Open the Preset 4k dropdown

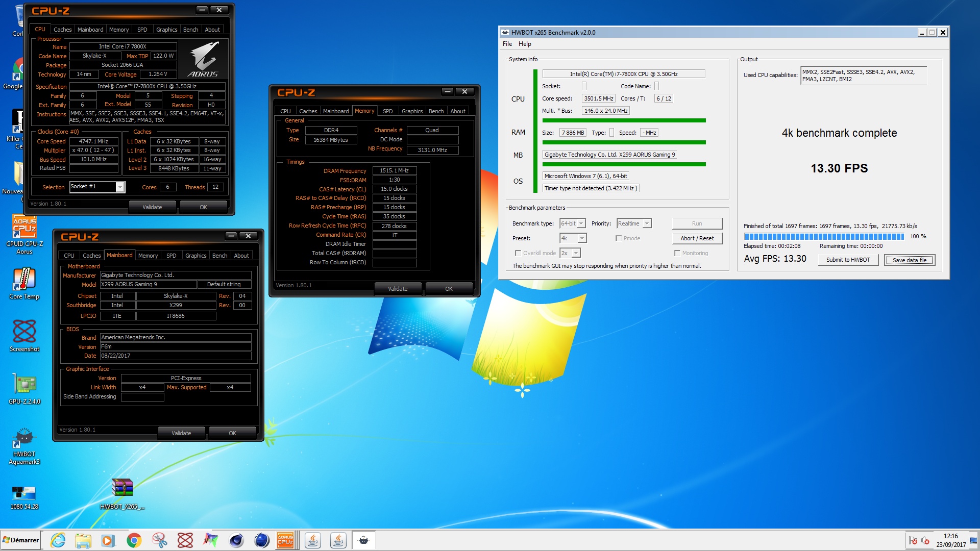point(573,238)
